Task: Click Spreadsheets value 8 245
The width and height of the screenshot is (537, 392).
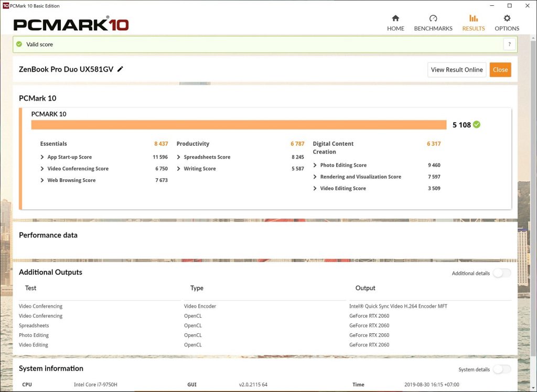Action: click(298, 157)
